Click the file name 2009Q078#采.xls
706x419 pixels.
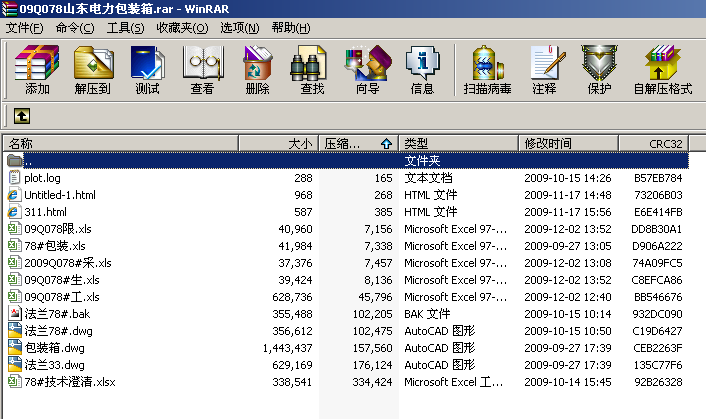tap(68, 263)
